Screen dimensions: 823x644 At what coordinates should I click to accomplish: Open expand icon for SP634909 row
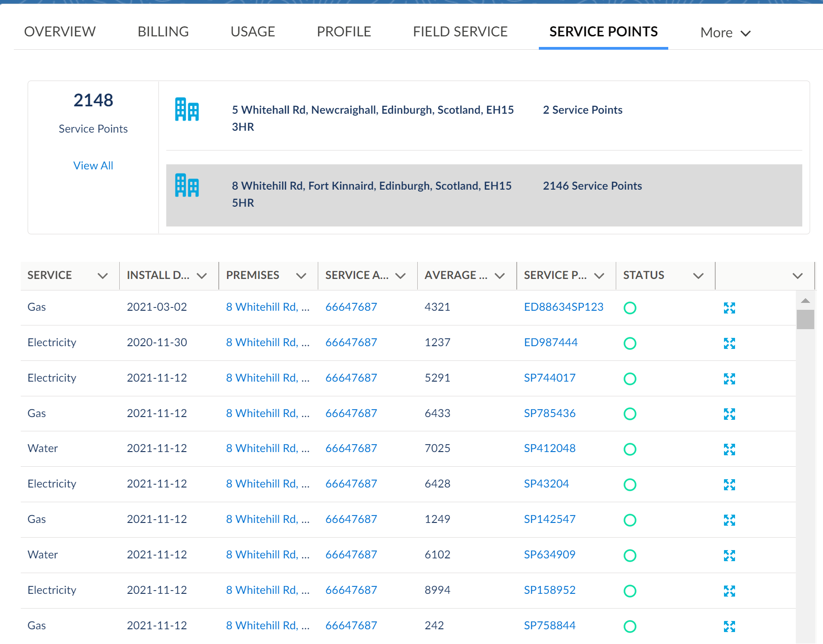[729, 556]
